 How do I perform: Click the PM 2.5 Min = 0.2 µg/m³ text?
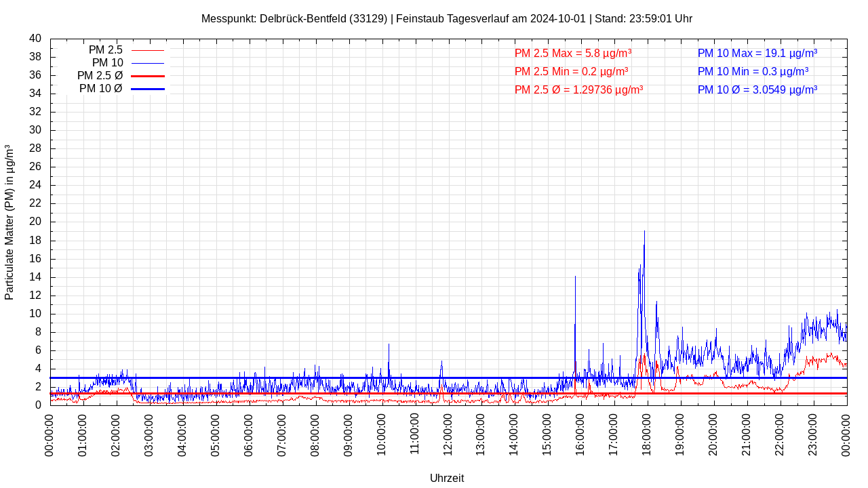pos(571,72)
